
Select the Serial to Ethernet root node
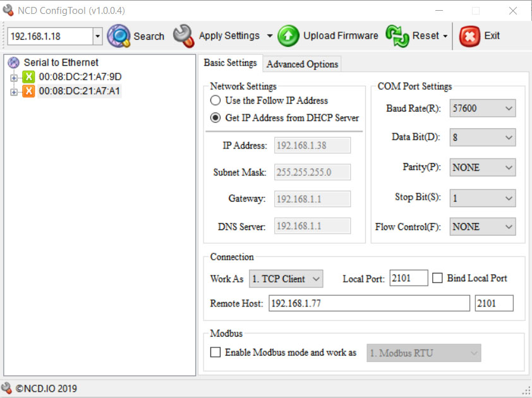coord(61,63)
